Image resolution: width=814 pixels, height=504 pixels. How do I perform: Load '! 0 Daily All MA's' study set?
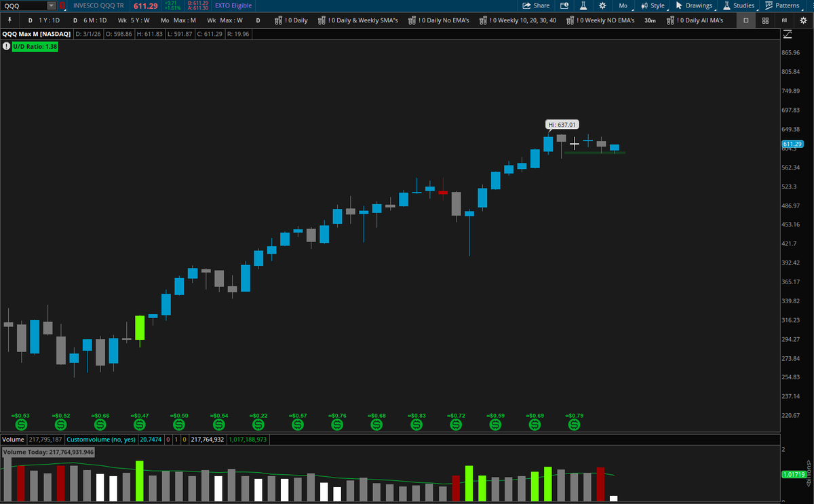coord(695,20)
